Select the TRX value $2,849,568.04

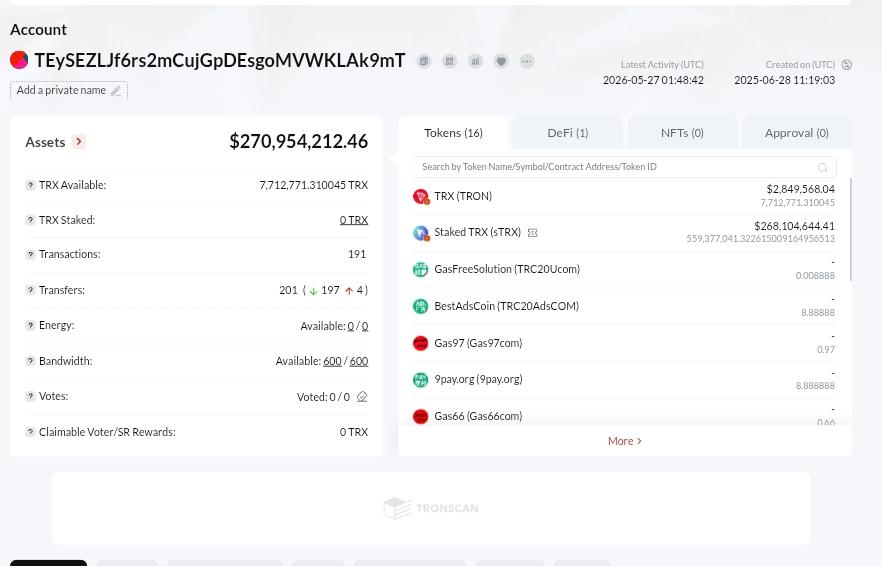coord(800,189)
